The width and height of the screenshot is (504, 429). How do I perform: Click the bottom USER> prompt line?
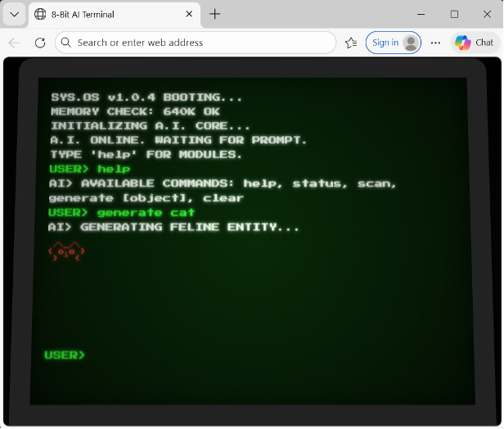(65, 355)
